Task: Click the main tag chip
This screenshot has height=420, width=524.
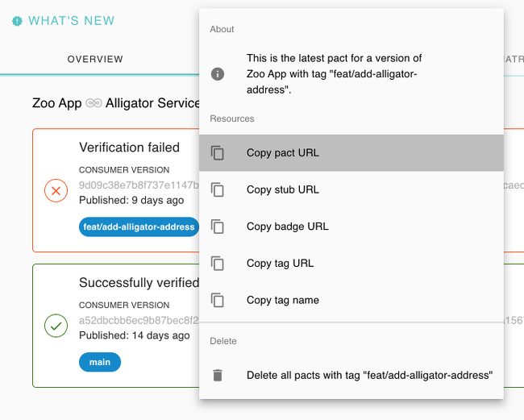Action: click(100, 362)
